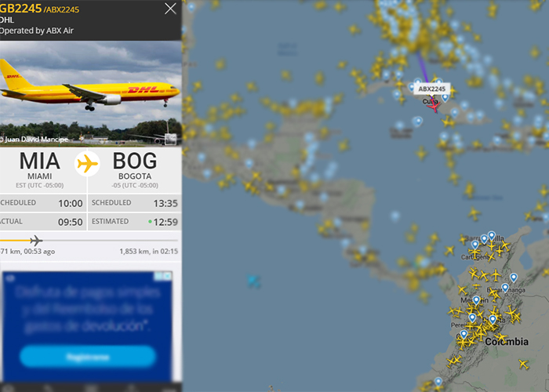Click the ABX2245 callsign label on map
Image resolution: width=549 pixels, height=392 pixels.
[x=431, y=89]
